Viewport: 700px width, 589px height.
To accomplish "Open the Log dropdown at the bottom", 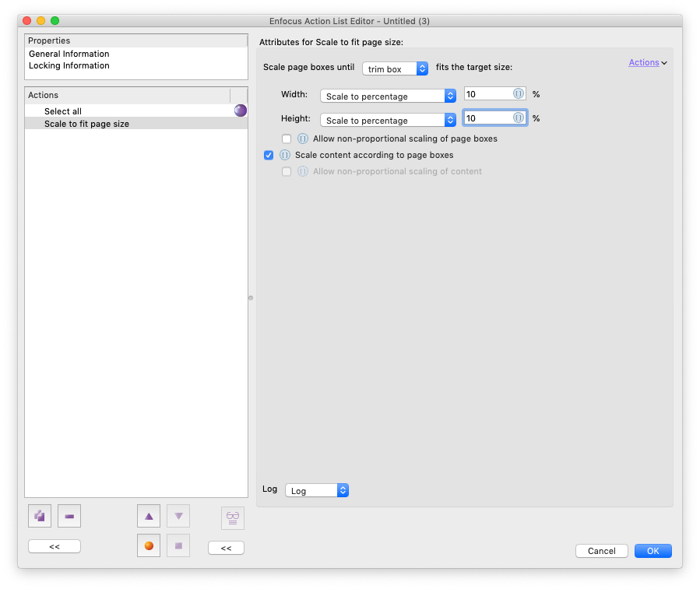I will (x=317, y=490).
